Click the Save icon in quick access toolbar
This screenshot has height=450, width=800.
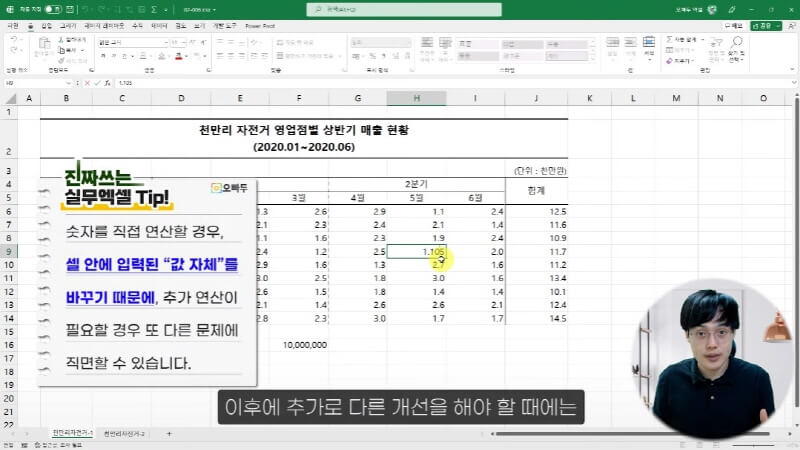70,9
